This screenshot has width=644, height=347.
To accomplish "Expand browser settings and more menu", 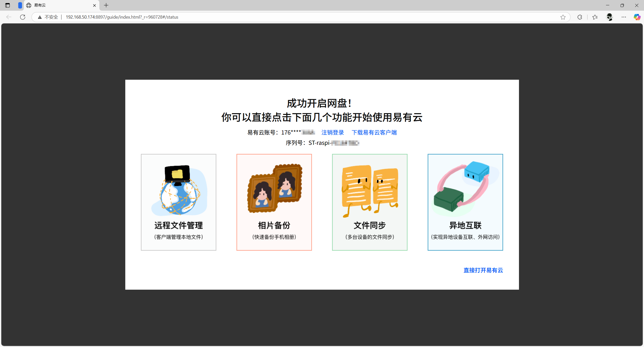I will [x=624, y=17].
